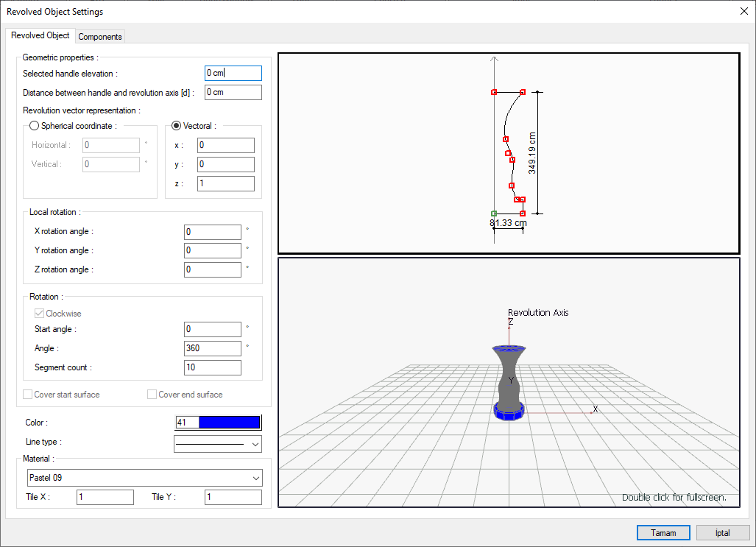Image resolution: width=756 pixels, height=547 pixels.
Task: Click the blue color swatch
Action: 228,422
